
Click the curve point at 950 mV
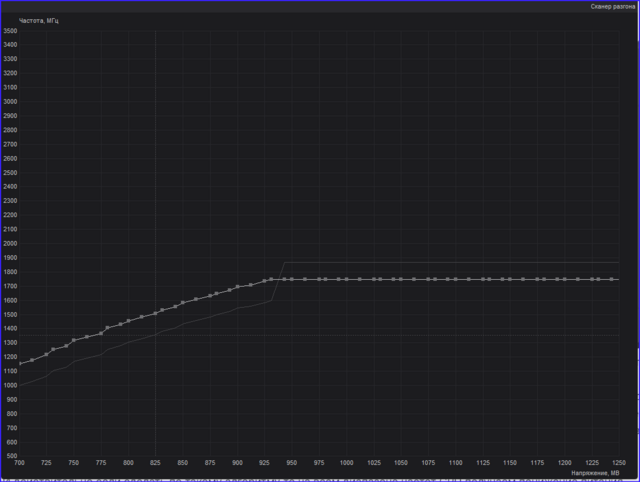tap(292, 279)
